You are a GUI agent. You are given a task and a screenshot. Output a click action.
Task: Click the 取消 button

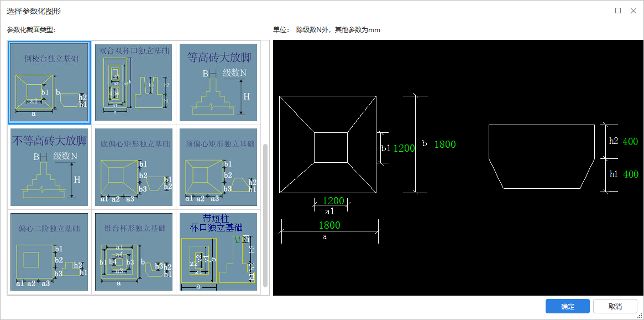615,306
